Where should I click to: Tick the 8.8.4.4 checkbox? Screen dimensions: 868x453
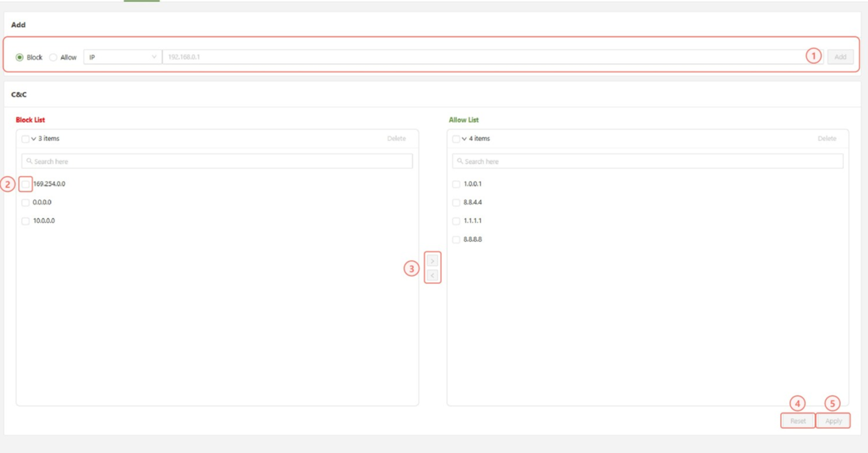tap(456, 203)
